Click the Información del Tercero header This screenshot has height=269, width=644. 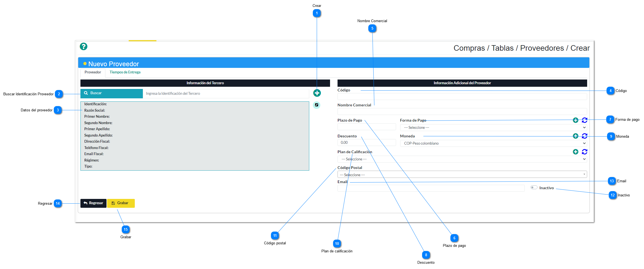tap(205, 83)
